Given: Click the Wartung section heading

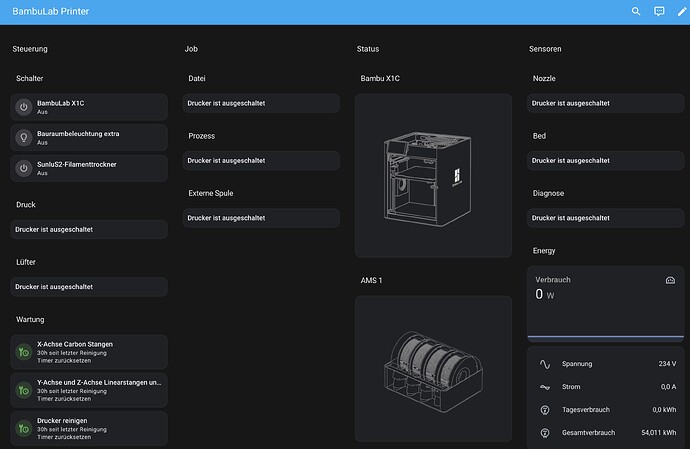Looking at the screenshot, I should pyautogui.click(x=30, y=320).
